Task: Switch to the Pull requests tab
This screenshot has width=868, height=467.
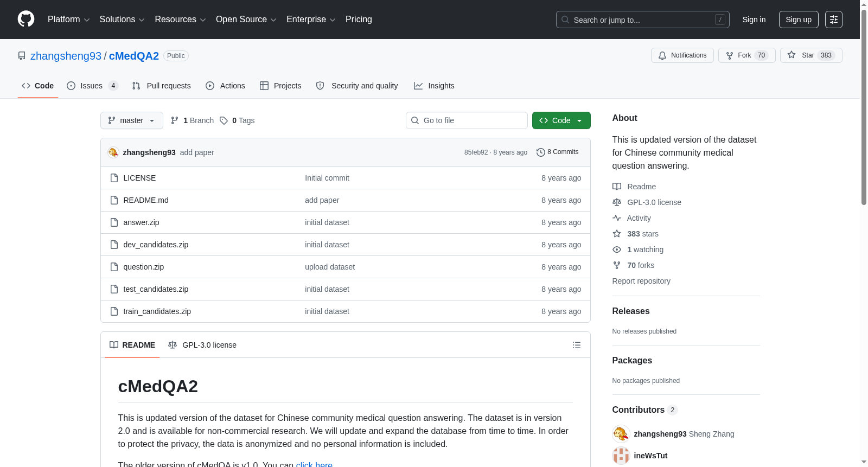Action: (x=162, y=86)
